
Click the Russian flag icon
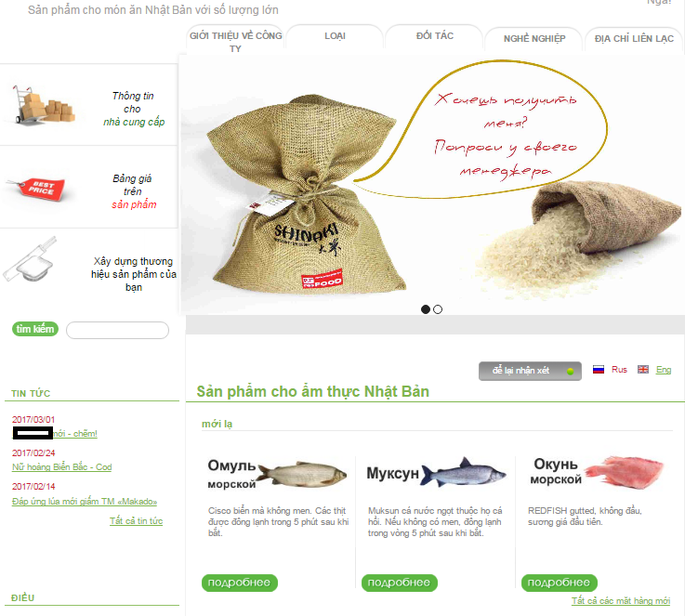[598, 370]
